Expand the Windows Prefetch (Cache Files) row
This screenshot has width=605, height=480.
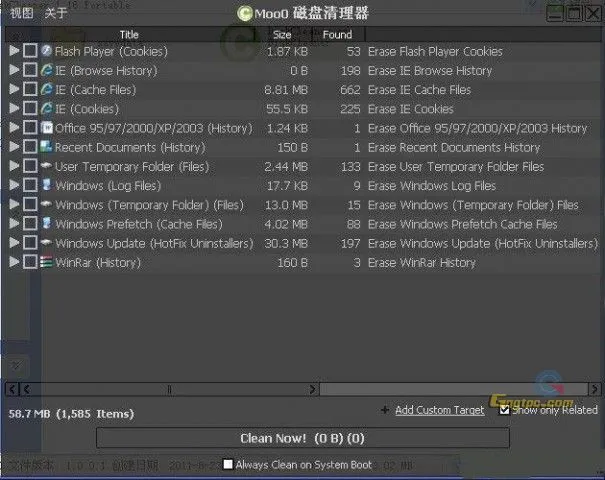[14, 224]
